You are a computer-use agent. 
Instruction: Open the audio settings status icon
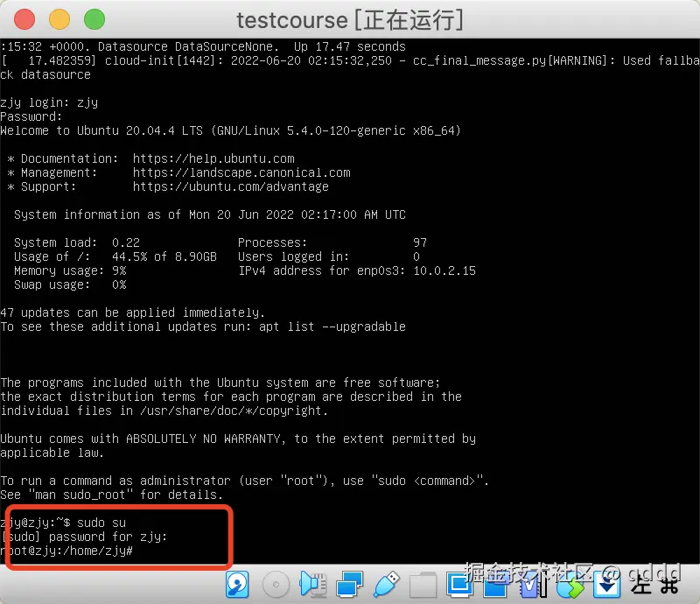pyautogui.click(x=313, y=585)
